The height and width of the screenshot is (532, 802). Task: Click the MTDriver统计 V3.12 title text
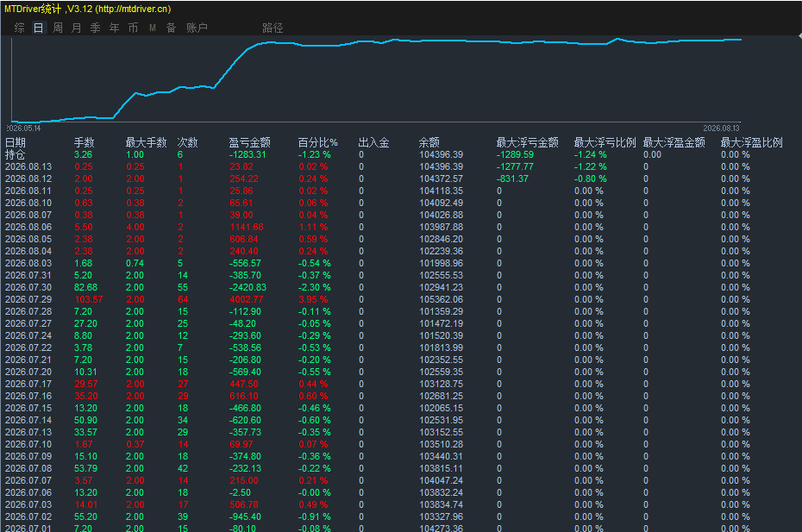coord(87,9)
